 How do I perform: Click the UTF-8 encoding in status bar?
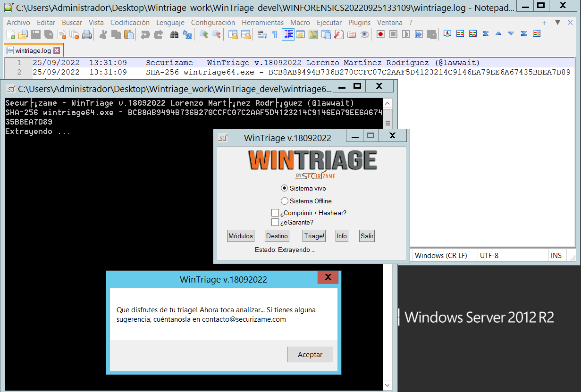(489, 255)
